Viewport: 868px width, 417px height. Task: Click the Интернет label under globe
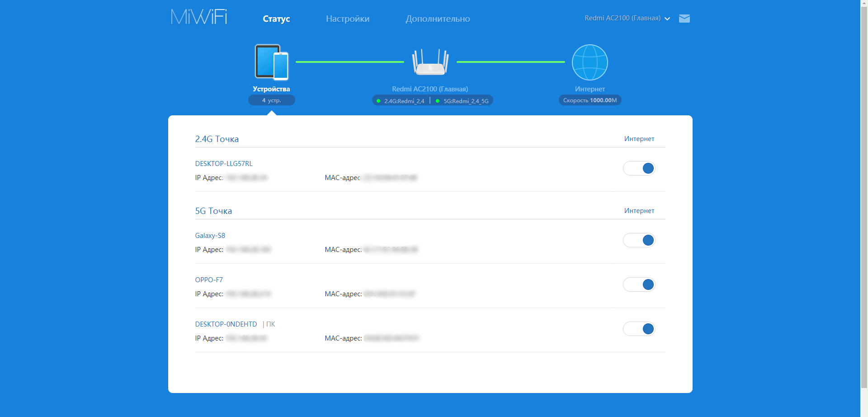pos(590,89)
